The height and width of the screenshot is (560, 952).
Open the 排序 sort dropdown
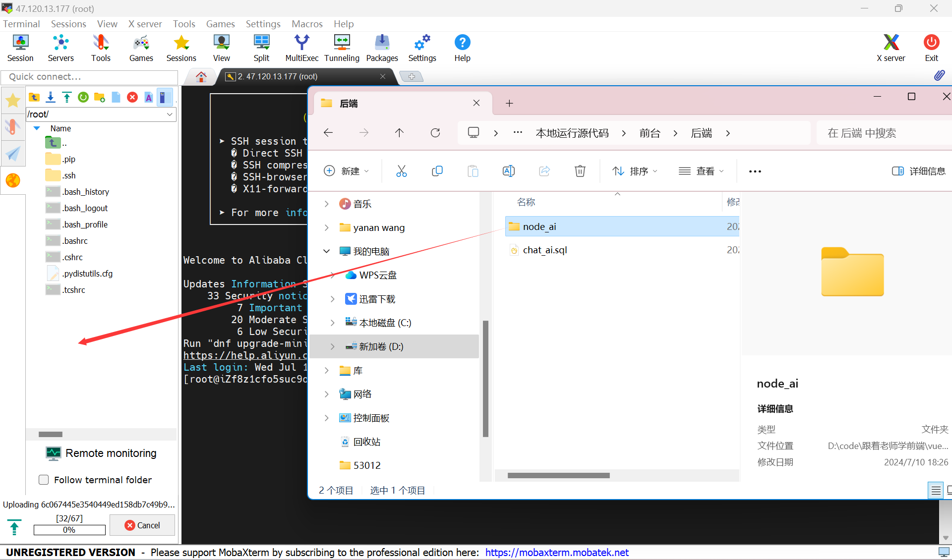click(x=635, y=171)
